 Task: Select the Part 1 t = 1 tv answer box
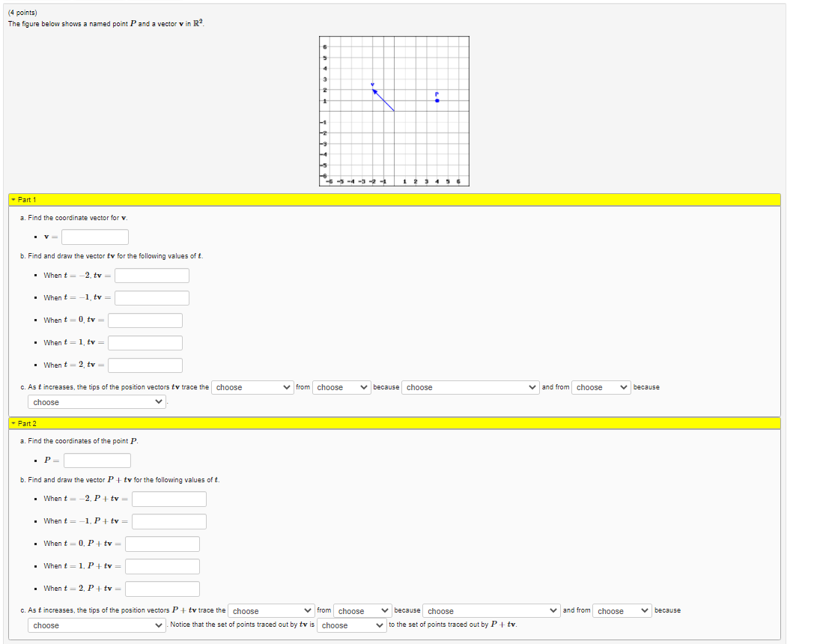(x=145, y=343)
